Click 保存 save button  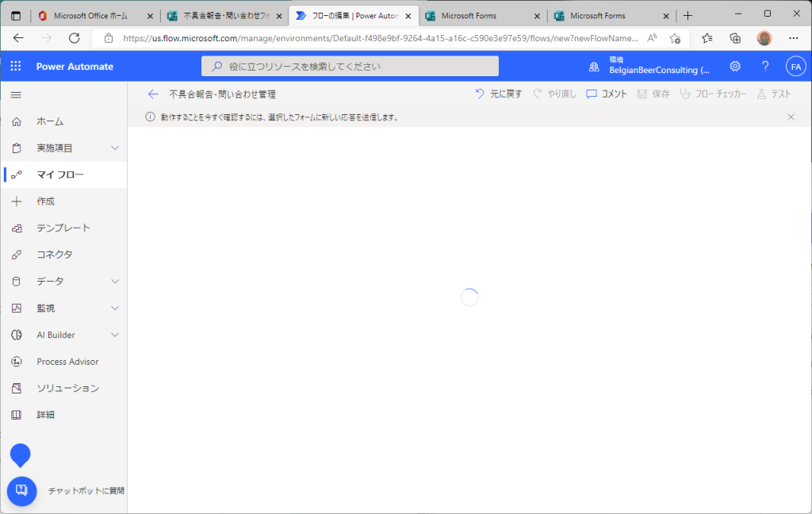pyautogui.click(x=653, y=94)
